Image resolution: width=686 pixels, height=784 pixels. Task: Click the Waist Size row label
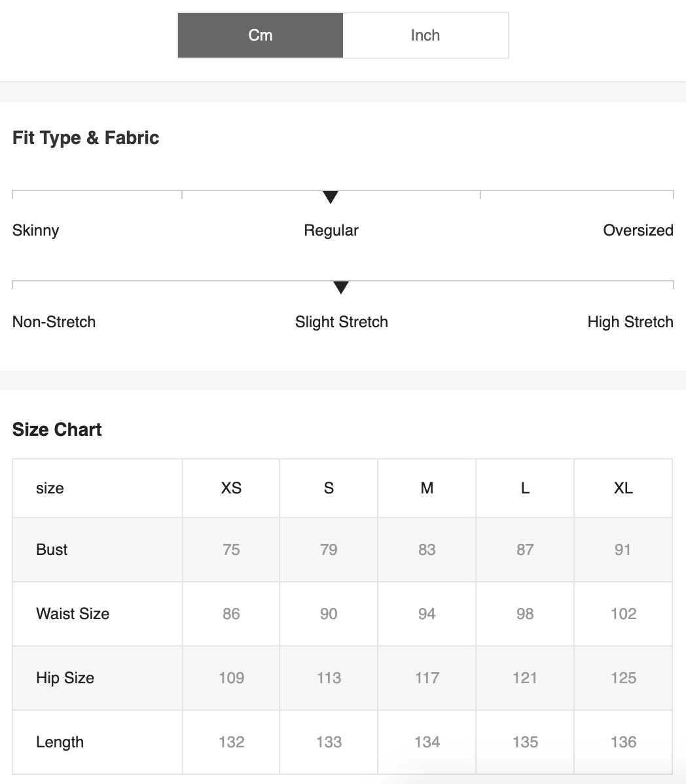pyautogui.click(x=73, y=614)
